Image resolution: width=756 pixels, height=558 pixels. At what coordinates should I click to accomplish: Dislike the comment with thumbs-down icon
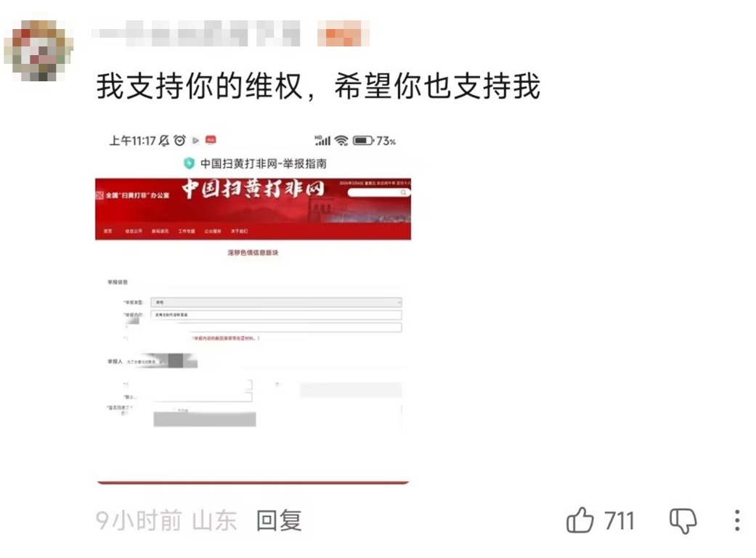(x=683, y=521)
